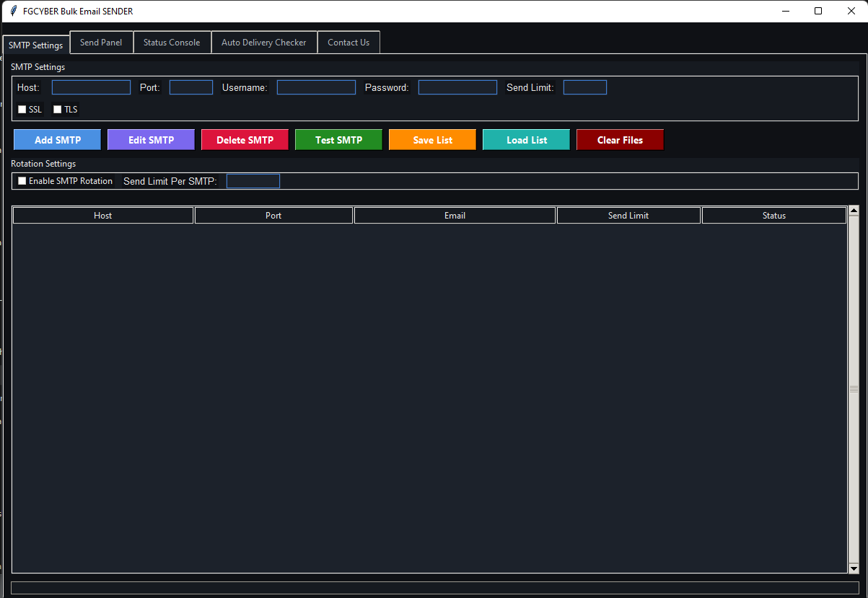The image size is (868, 598).
Task: Click the vertical scrollbar thumb of the table
Action: coord(854,390)
